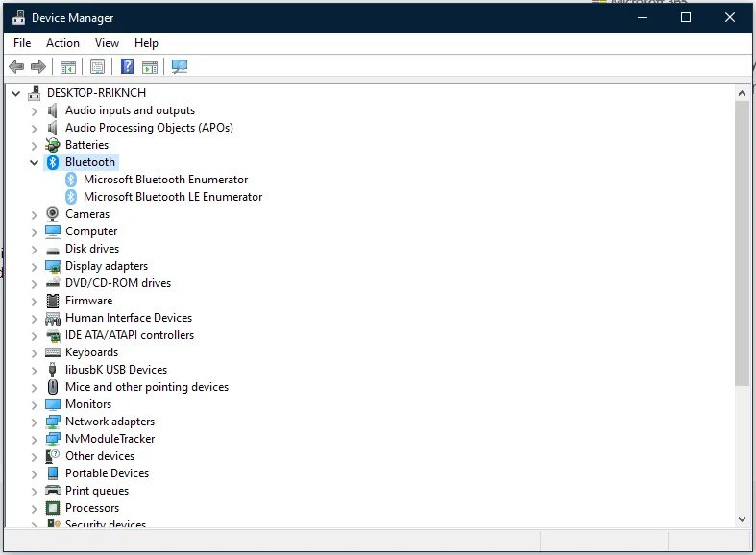Select the Computer category label

[91, 231]
